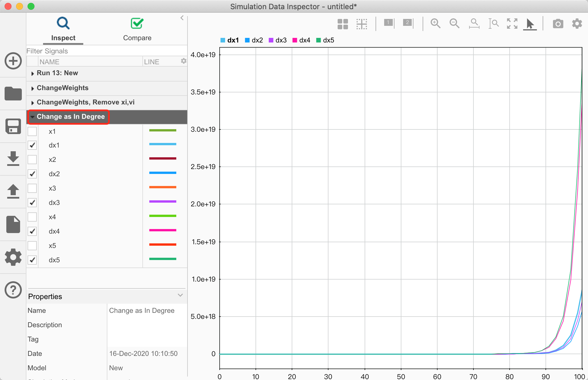The width and height of the screenshot is (588, 380).
Task: Open plot settings gear in the toolbar
Action: (577, 24)
